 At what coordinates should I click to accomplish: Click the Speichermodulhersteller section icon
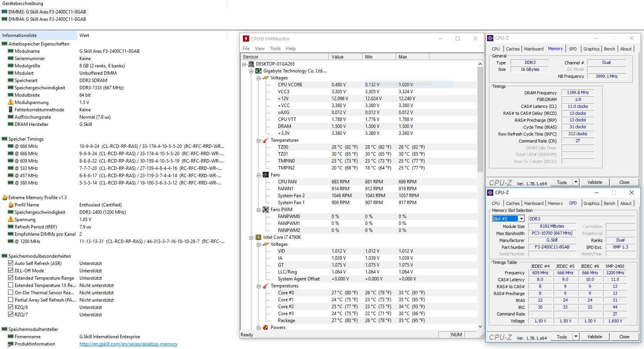coord(5,329)
